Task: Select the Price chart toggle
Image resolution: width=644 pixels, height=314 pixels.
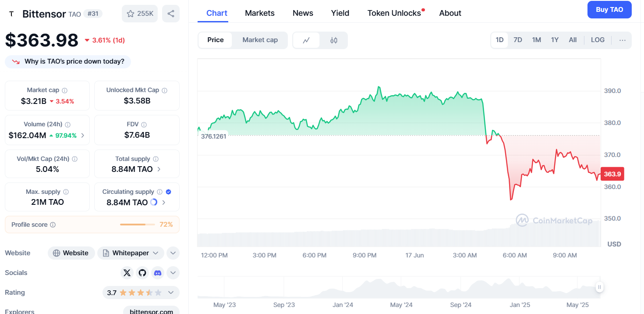Action: click(216, 40)
